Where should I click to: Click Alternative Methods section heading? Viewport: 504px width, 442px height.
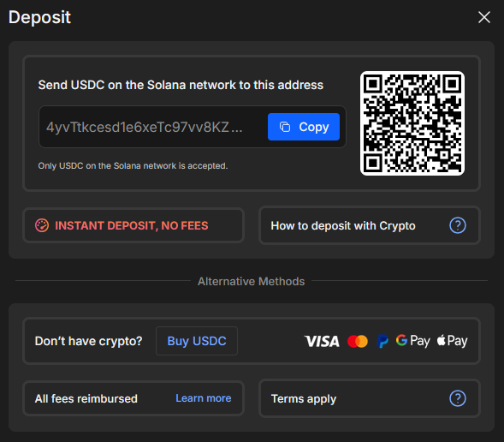click(x=251, y=282)
